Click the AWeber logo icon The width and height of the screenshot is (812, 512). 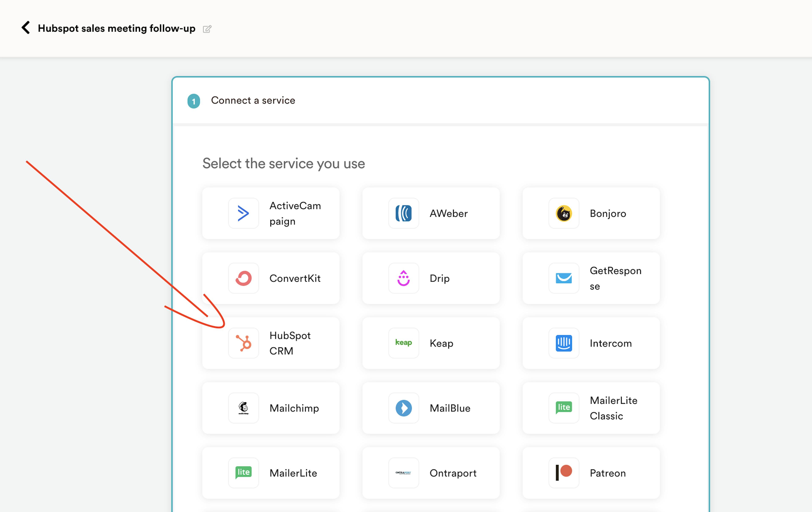[403, 213]
